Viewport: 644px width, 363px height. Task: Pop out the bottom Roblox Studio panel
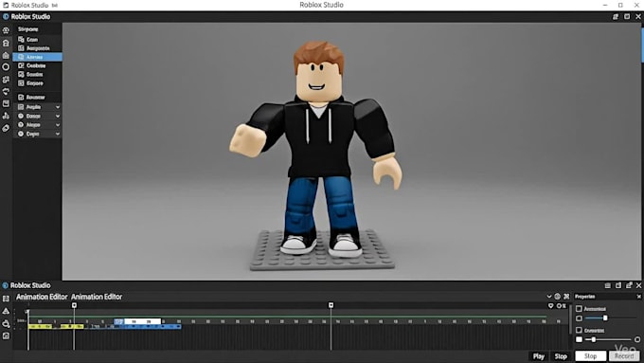[x=629, y=285]
